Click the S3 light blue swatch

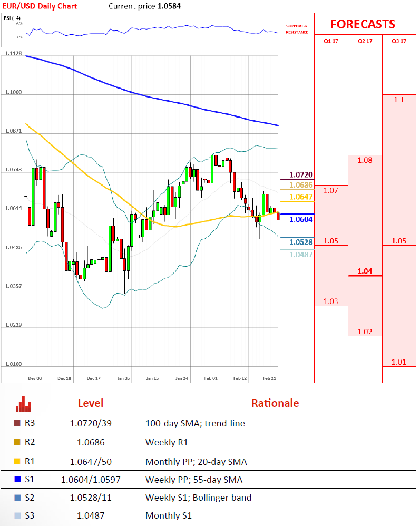click(x=17, y=515)
